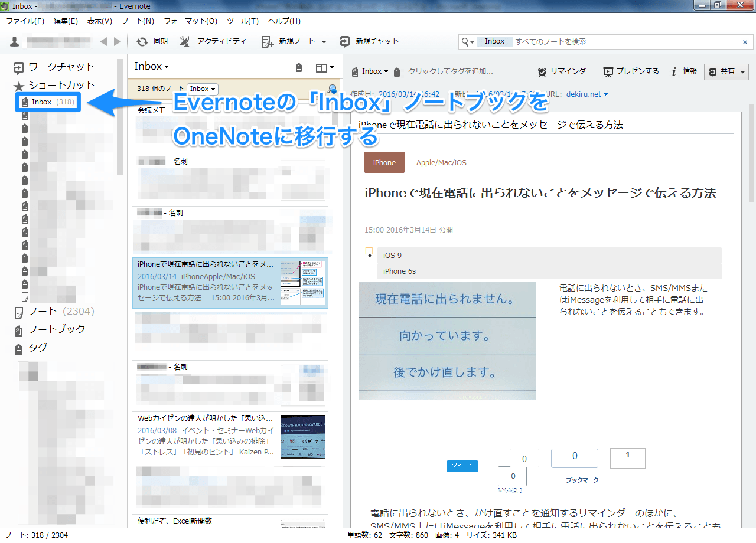The width and height of the screenshot is (756, 543).
Task: Open 表示(V) menu
Action: 99,21
